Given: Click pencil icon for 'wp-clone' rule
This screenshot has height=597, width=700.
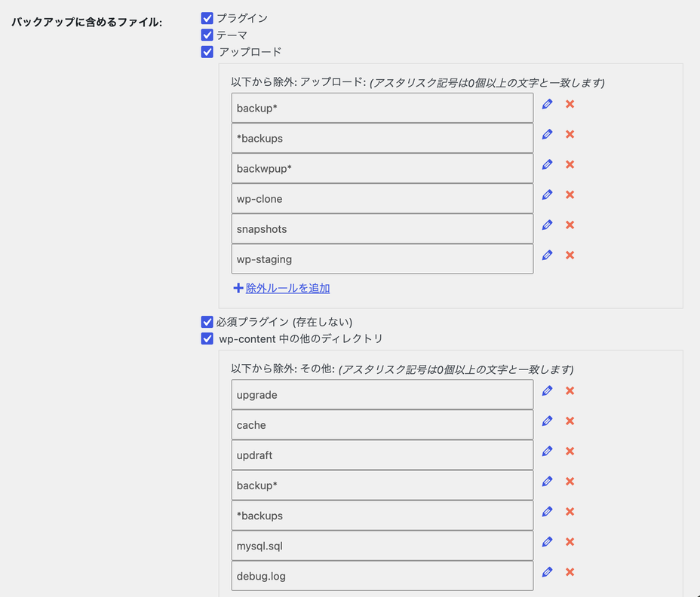Looking at the screenshot, I should tap(547, 194).
